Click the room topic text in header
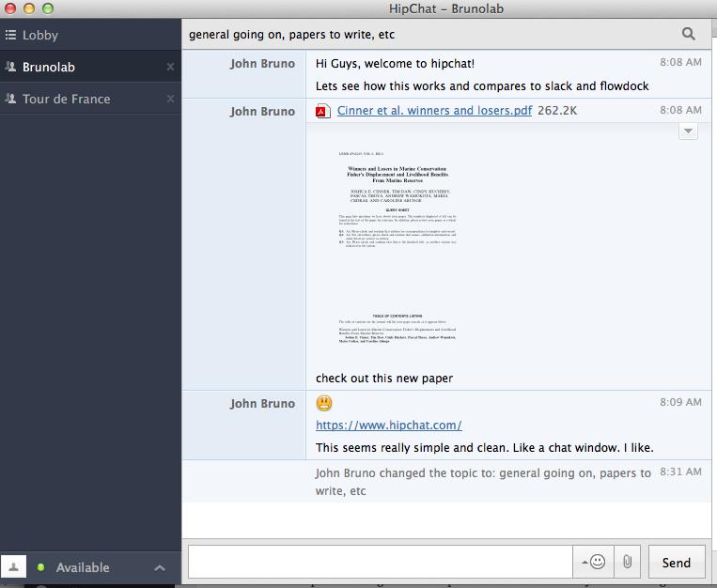 point(291,35)
